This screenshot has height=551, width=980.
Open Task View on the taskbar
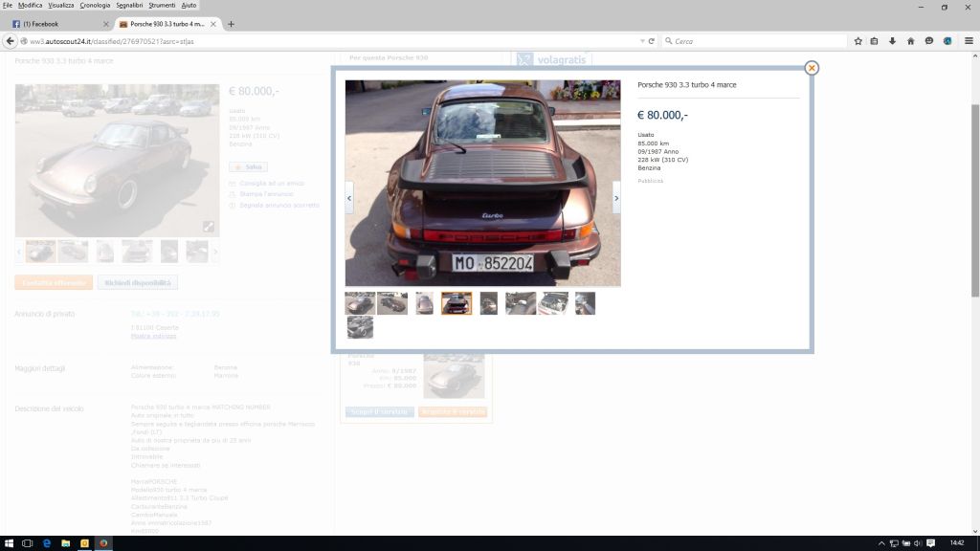pyautogui.click(x=28, y=543)
